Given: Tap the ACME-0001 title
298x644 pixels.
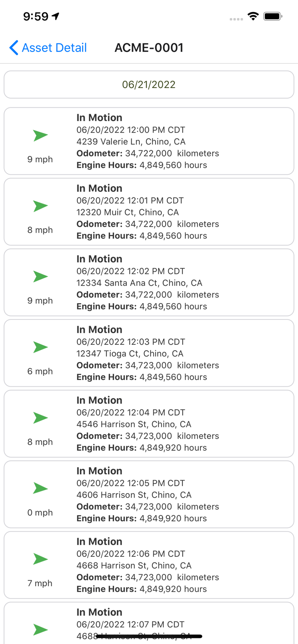Looking at the screenshot, I should tap(149, 48).
